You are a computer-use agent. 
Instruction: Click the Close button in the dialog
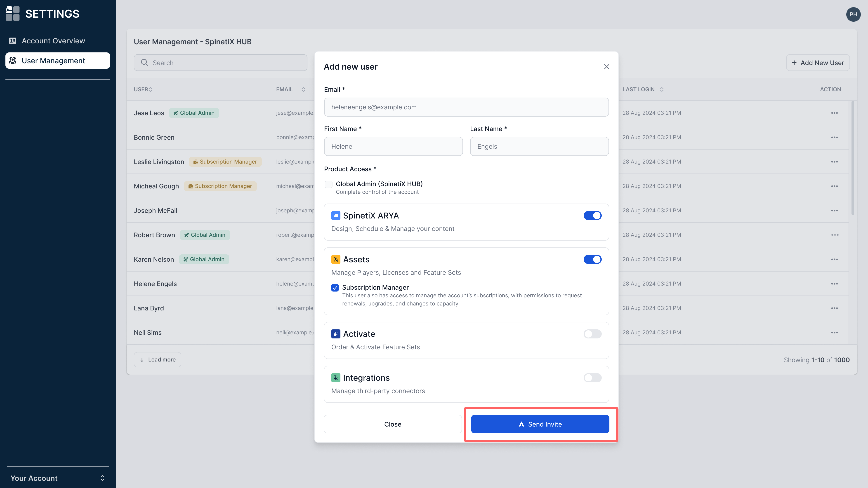click(393, 424)
